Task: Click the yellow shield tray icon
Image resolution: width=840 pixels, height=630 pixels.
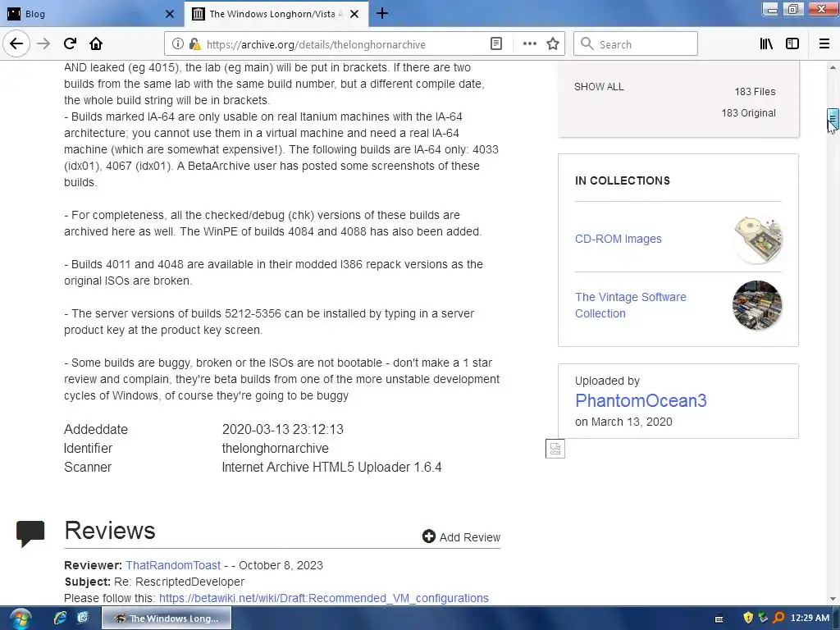Action: (x=748, y=619)
